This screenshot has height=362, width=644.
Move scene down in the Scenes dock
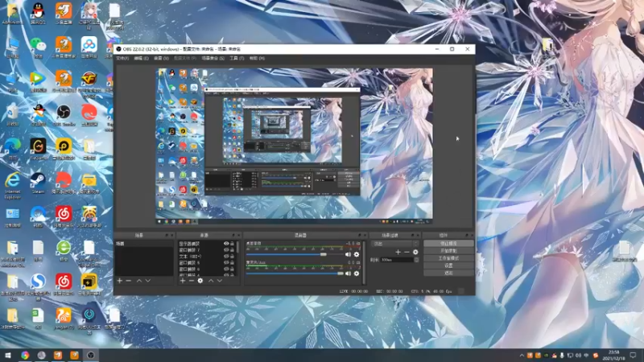click(148, 281)
